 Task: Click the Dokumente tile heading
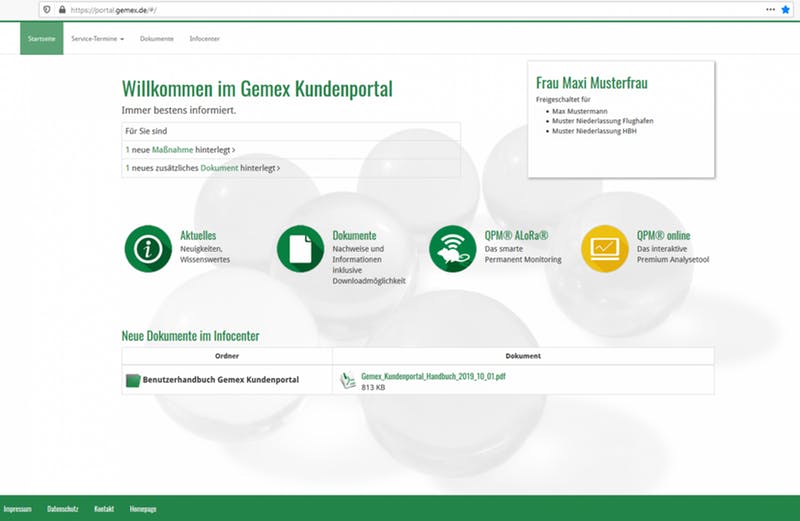[x=354, y=235]
